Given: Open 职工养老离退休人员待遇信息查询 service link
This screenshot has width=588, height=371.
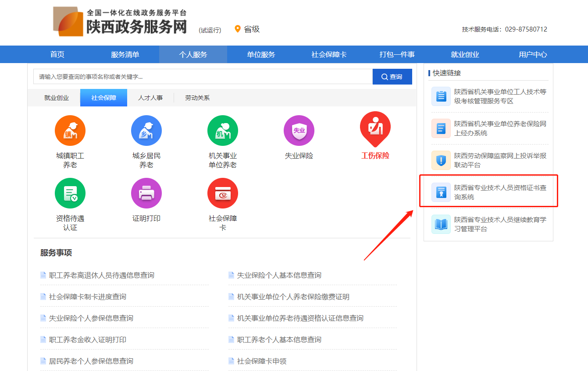Looking at the screenshot, I should click(102, 276).
